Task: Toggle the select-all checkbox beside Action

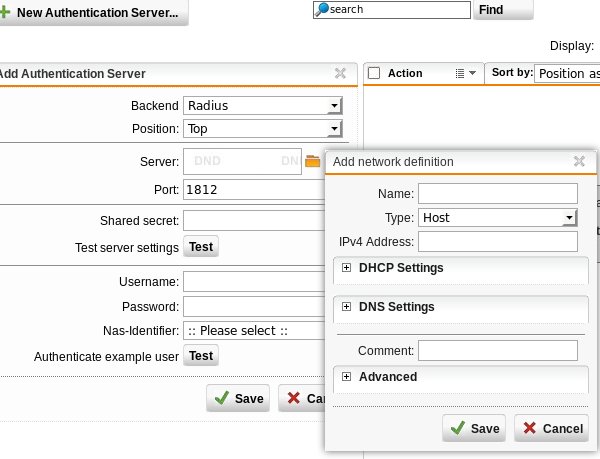Action: point(374,73)
